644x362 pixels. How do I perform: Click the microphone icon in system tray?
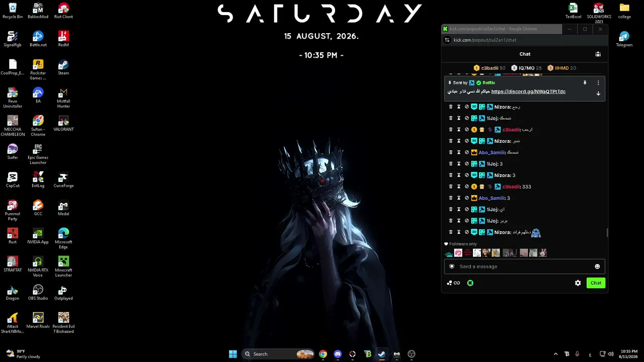pos(577,354)
